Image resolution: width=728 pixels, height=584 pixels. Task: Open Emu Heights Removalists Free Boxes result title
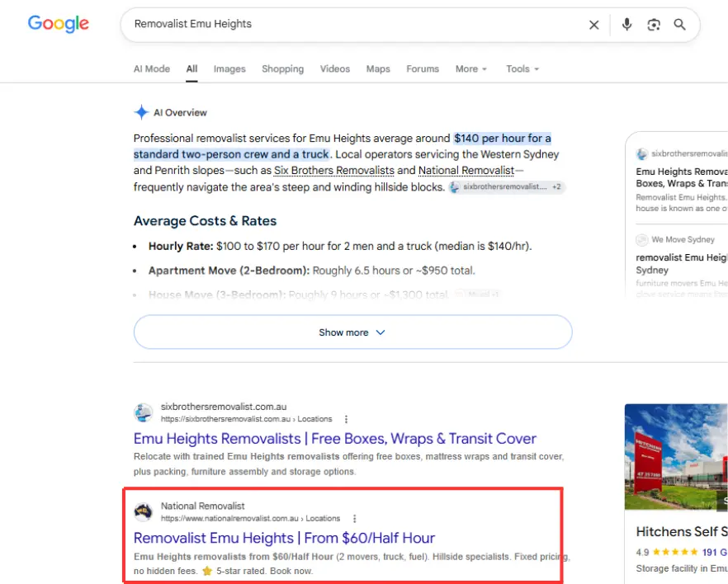click(x=335, y=438)
